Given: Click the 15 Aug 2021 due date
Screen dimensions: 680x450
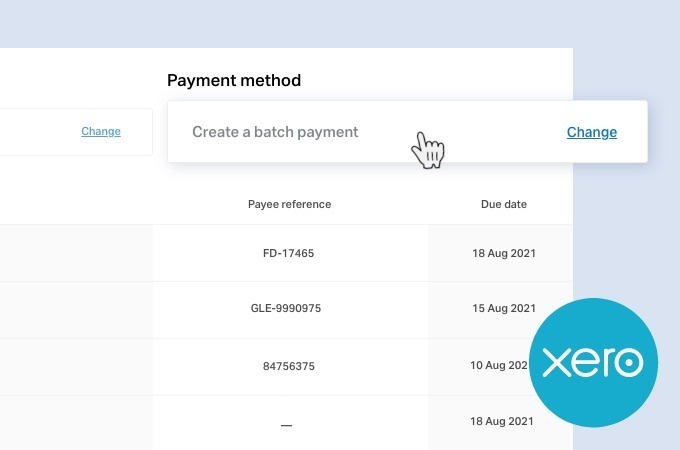Looking at the screenshot, I should [504, 308].
